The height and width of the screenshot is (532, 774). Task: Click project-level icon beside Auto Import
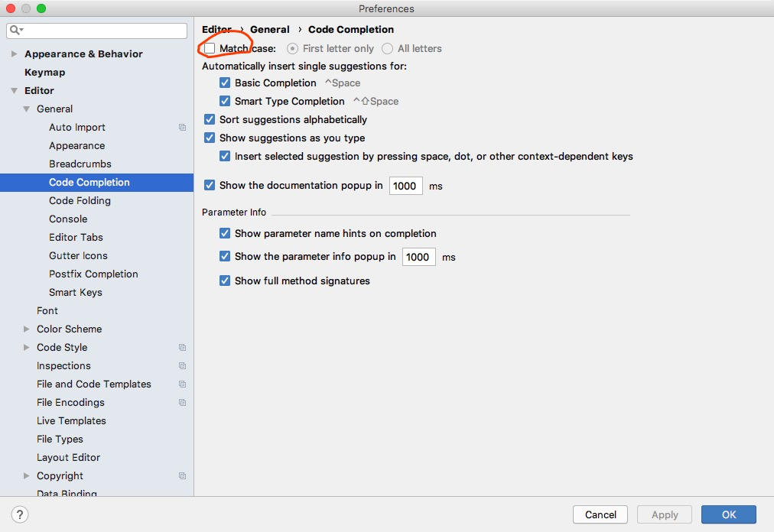click(x=182, y=128)
